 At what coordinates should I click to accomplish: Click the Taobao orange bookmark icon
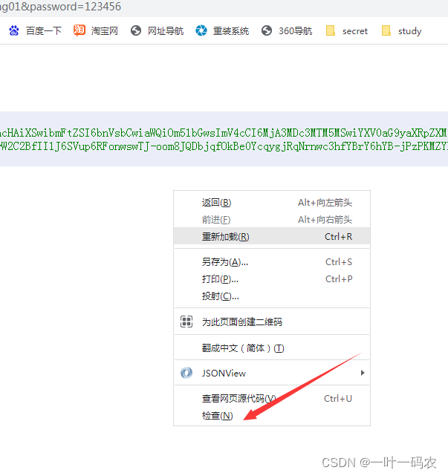(x=79, y=30)
